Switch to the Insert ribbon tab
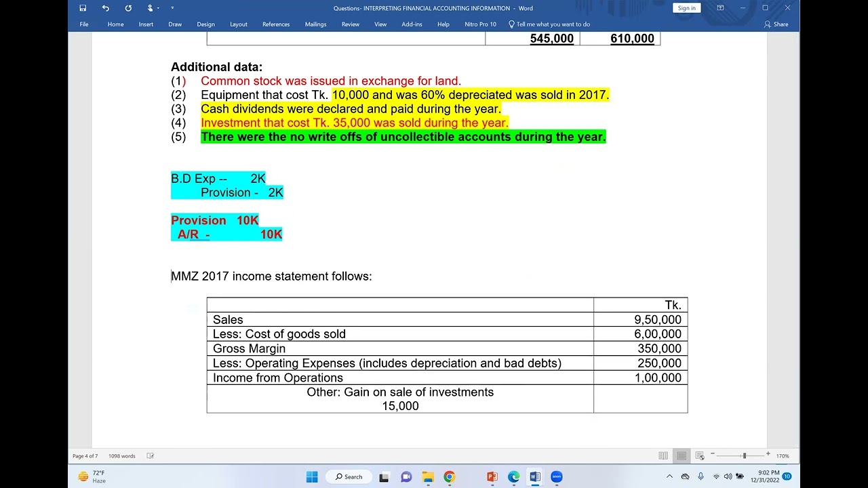Image resolution: width=868 pixels, height=488 pixels. point(146,24)
